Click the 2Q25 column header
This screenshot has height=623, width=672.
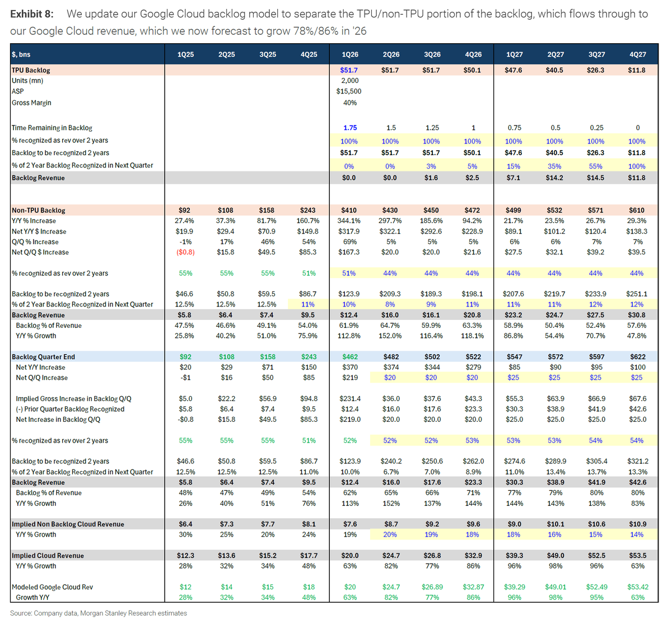[227, 54]
